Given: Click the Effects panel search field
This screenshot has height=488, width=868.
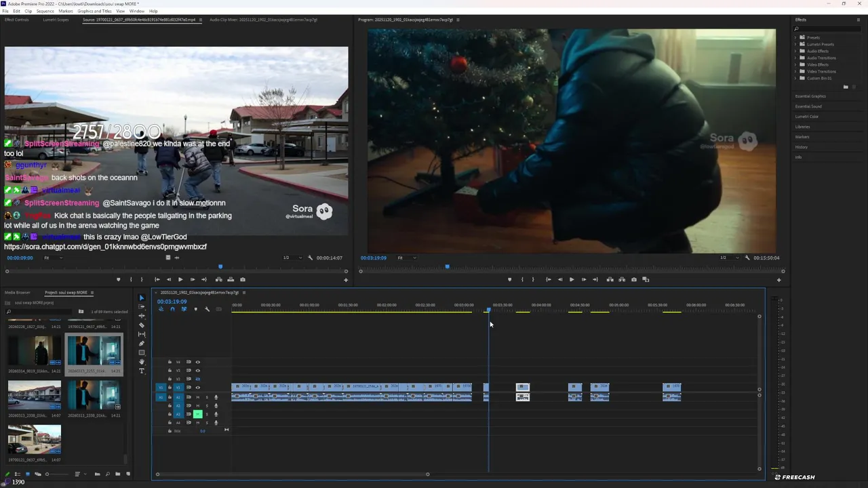Looking at the screenshot, I should coord(828,28).
